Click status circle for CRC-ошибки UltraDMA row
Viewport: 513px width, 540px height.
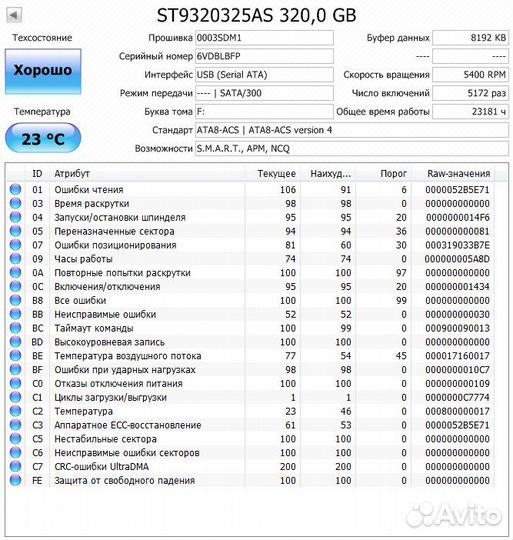click(x=15, y=466)
